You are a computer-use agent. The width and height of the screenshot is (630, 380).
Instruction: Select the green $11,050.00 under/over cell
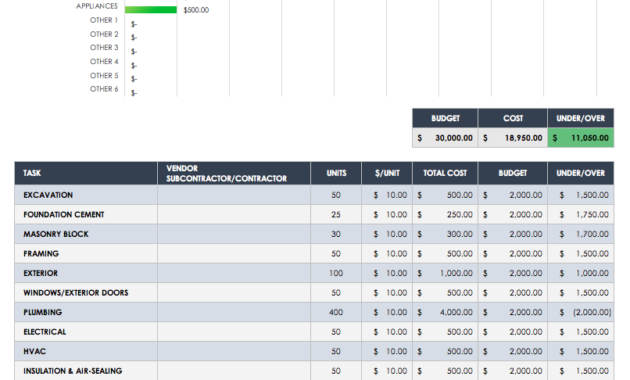[581, 138]
